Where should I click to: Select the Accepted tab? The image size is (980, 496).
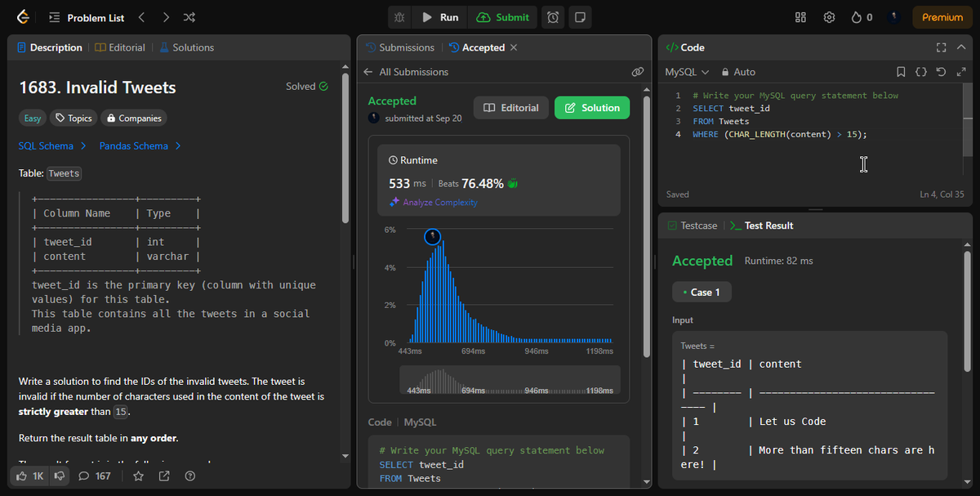pyautogui.click(x=477, y=47)
